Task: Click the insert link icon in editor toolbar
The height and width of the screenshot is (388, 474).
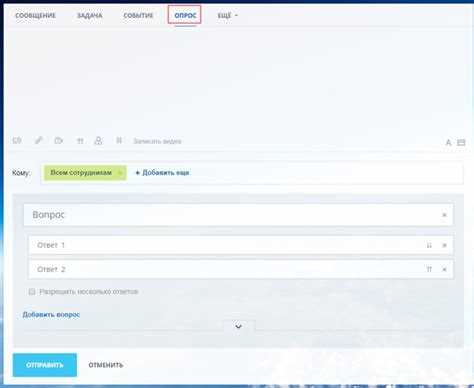Action: 39,141
